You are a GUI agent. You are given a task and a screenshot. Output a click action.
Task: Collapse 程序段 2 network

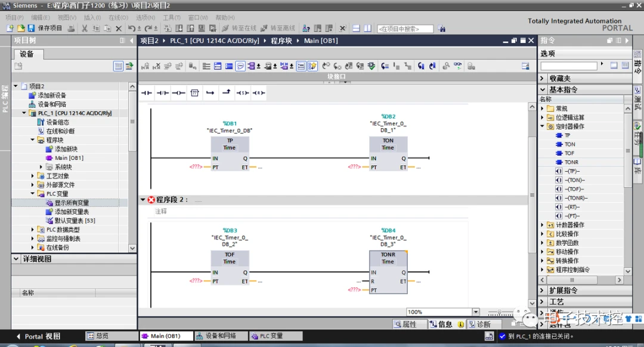[143, 200]
